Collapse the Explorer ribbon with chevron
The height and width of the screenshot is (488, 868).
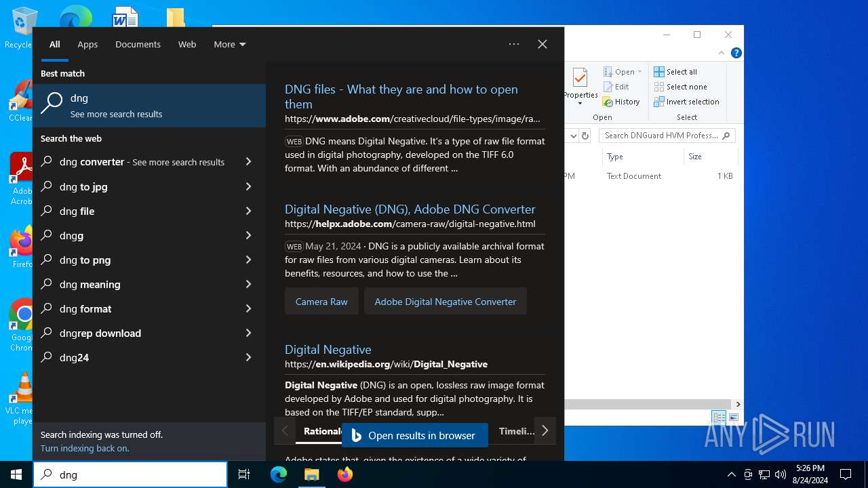click(723, 53)
